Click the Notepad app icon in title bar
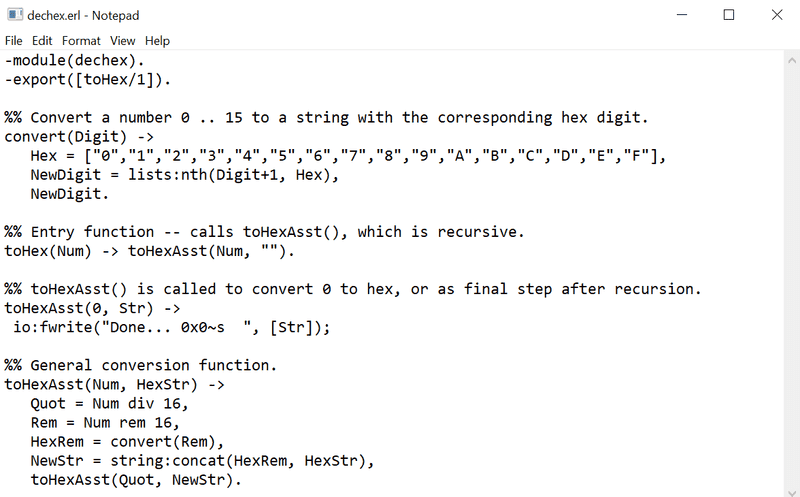This screenshot has height=497, width=800. pyautogui.click(x=17, y=15)
